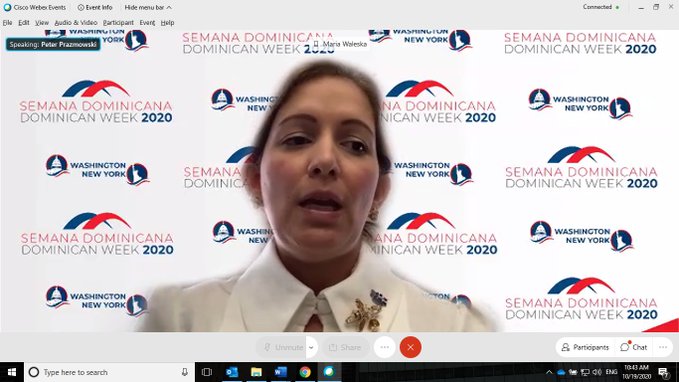Click the red leave event button
This screenshot has height=382, width=679.
(410, 347)
